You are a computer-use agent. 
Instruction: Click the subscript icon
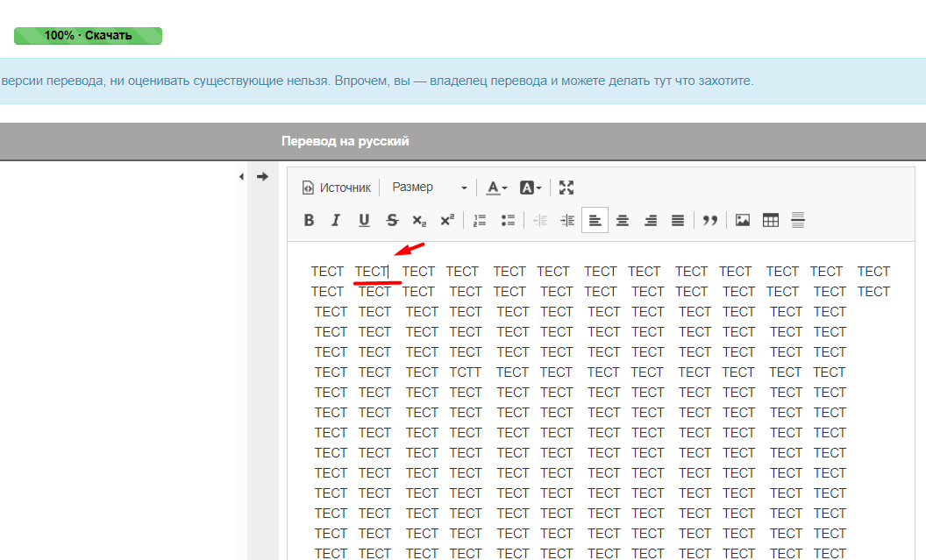[x=419, y=221]
